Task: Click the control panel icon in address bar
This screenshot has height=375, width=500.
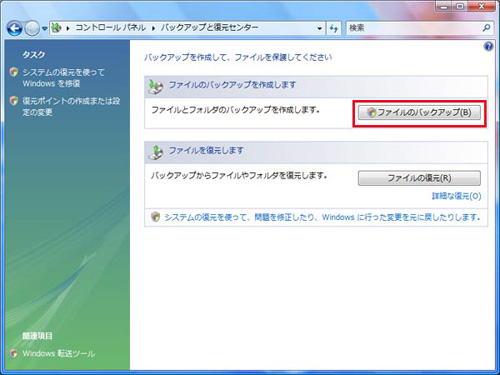Action: [x=57, y=28]
